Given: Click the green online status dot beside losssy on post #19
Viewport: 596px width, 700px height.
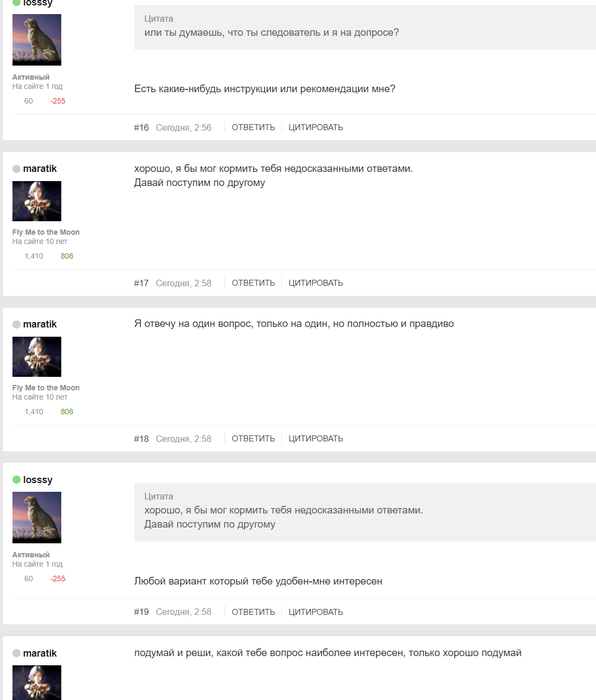Looking at the screenshot, I should point(17,479).
